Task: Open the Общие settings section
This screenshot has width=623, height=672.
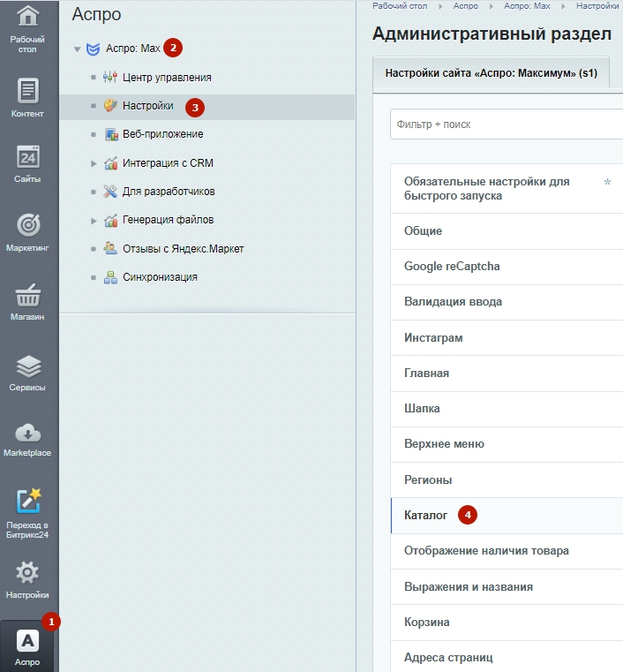Action: click(x=507, y=231)
